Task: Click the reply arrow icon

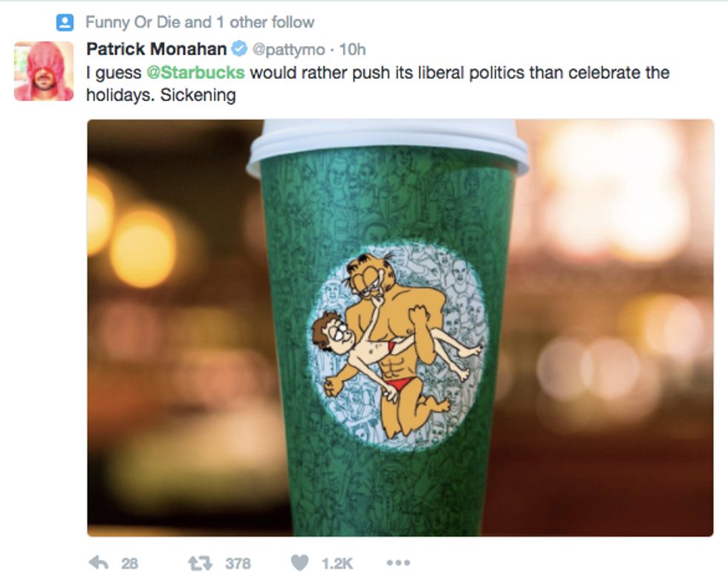Action: [x=98, y=563]
